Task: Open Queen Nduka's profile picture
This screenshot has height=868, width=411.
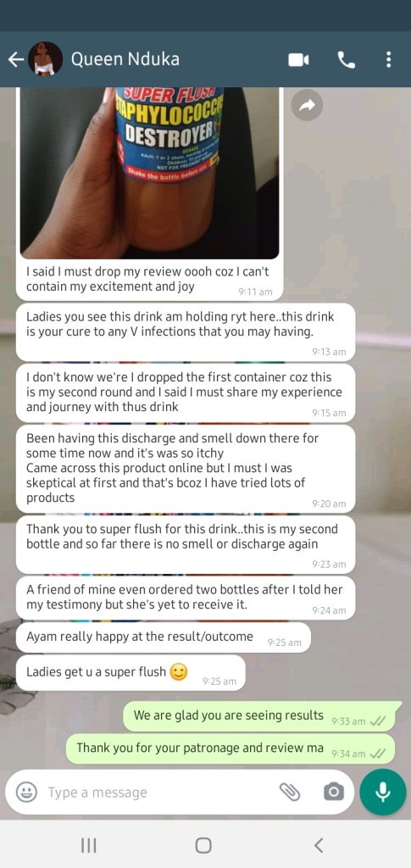Action: pos(45,58)
